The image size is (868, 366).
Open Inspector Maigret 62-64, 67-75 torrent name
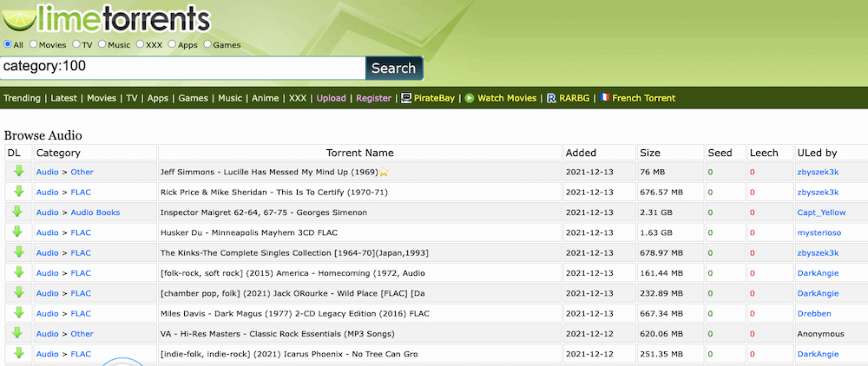pyautogui.click(x=264, y=212)
